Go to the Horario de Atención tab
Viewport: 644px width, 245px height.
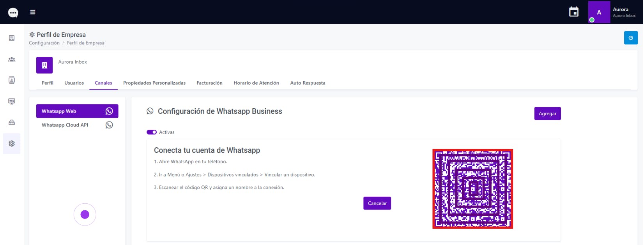256,83
